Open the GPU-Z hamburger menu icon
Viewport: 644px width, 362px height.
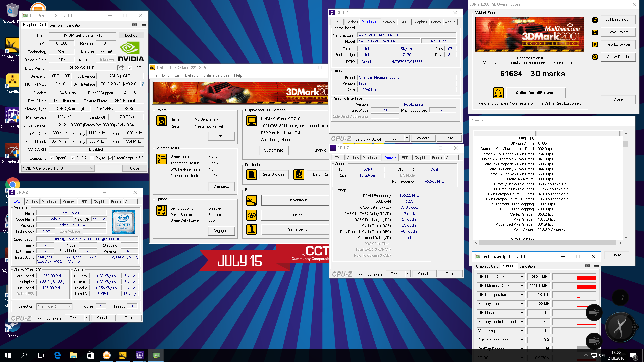[x=144, y=24]
